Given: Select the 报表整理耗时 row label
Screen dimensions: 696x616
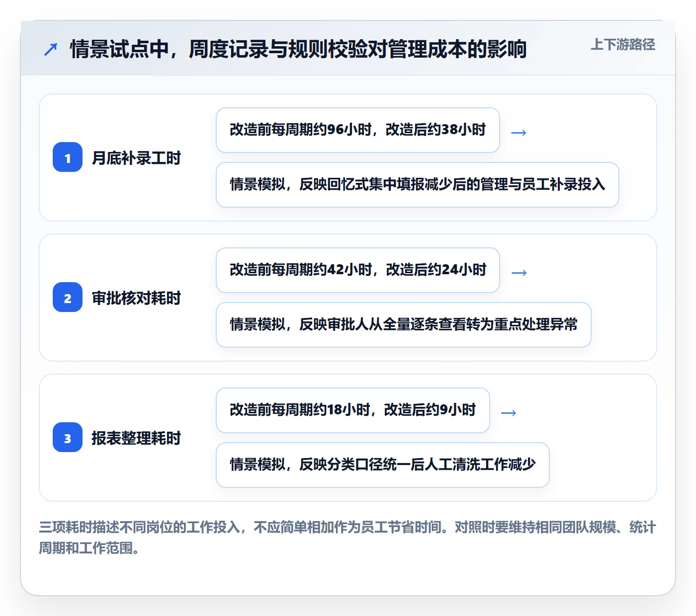Looking at the screenshot, I should click(136, 438).
